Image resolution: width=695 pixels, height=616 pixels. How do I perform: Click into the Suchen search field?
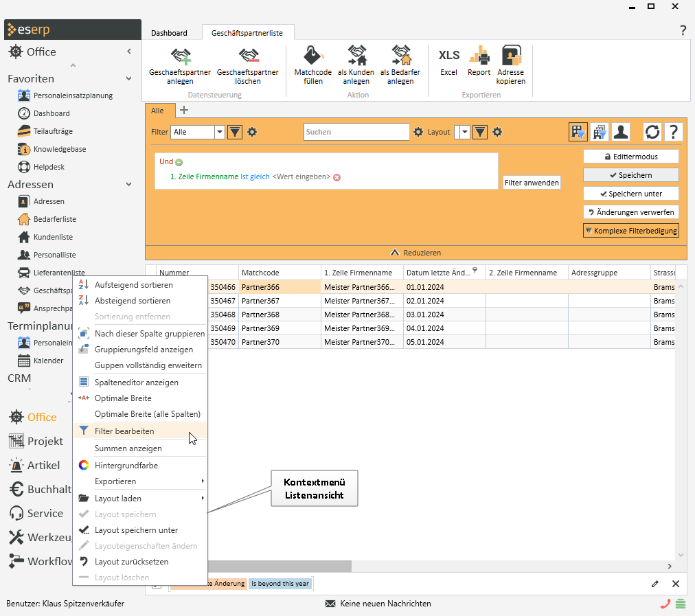[356, 132]
